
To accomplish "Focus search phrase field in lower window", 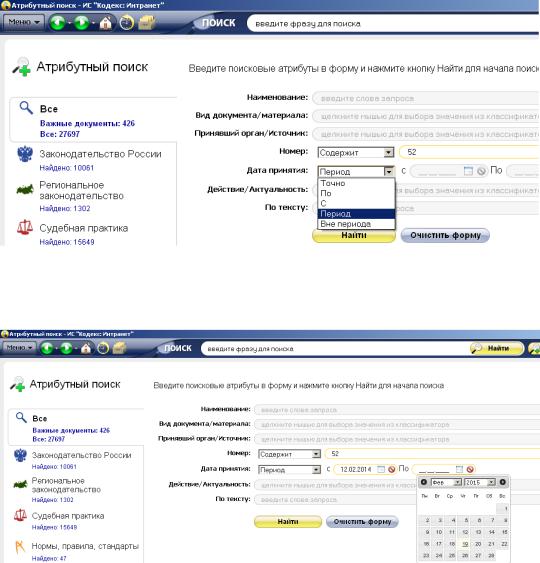I will coord(334,349).
